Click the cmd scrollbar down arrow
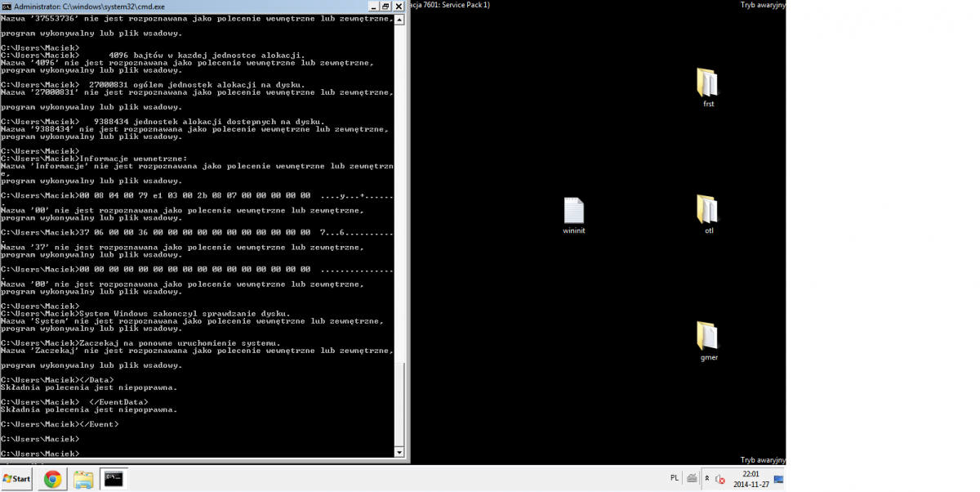Image resolution: width=980 pixels, height=492 pixels. pos(399,452)
